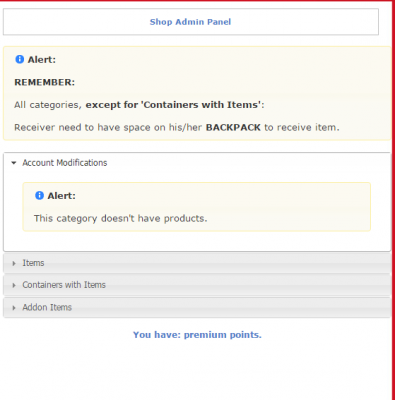Open the Addon Items header label
The width and height of the screenshot is (395, 400).
47,307
